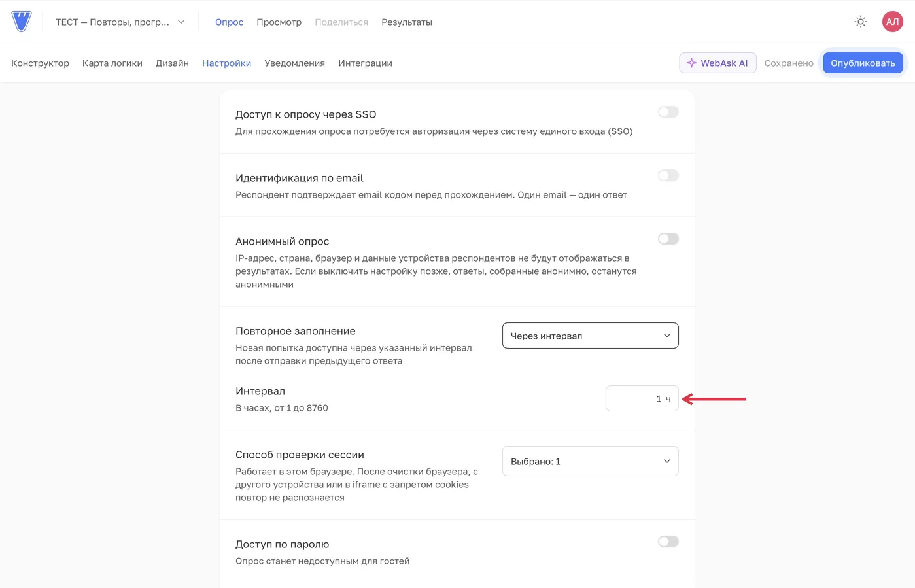
Task: Select the Дизайн tab
Action: pyautogui.click(x=172, y=63)
